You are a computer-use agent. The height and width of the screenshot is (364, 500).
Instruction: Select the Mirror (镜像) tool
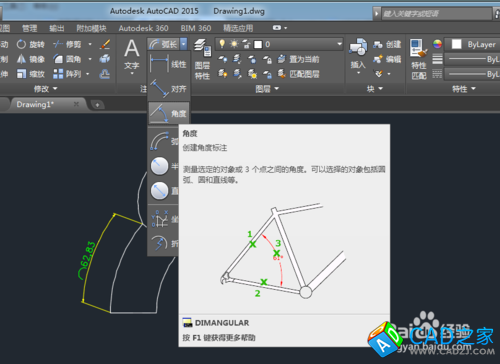tap(31, 59)
